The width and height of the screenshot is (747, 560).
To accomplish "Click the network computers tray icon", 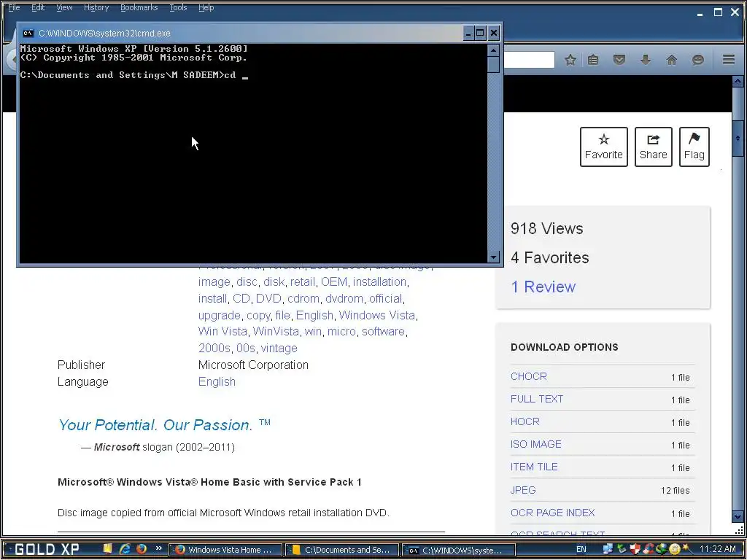I will pyautogui.click(x=608, y=549).
